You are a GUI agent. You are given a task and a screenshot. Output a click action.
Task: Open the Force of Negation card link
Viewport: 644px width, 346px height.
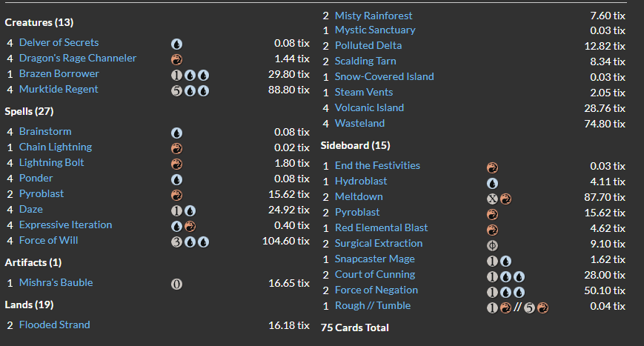[376, 290]
